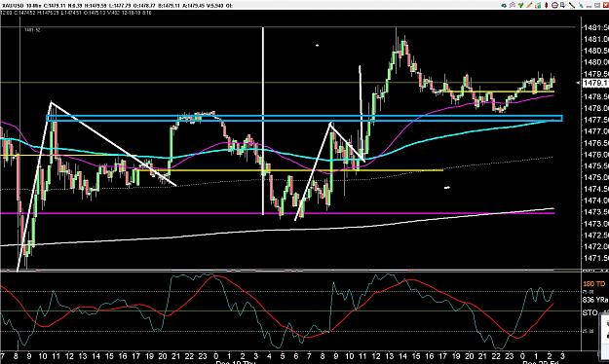This screenshot has height=364, width=609.
Task: Select the orange pencil drawing tool
Action: point(529,5)
